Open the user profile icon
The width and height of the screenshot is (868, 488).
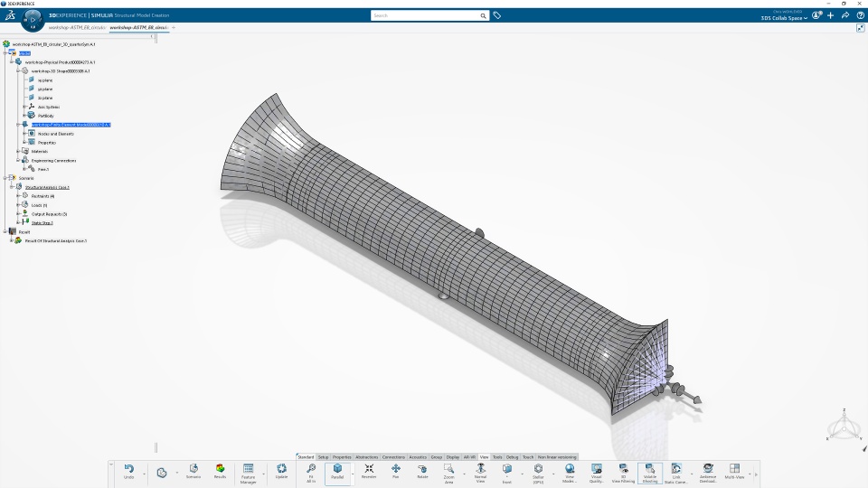point(816,15)
